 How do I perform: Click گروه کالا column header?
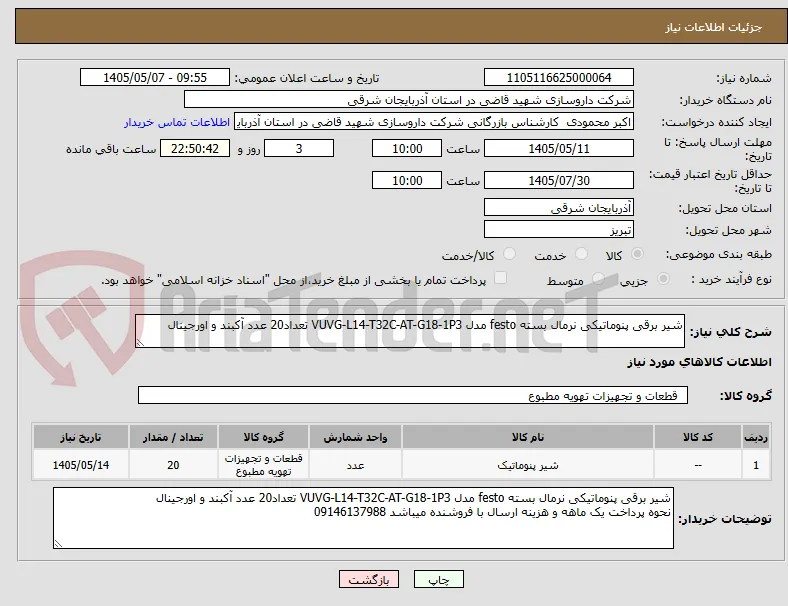click(263, 437)
